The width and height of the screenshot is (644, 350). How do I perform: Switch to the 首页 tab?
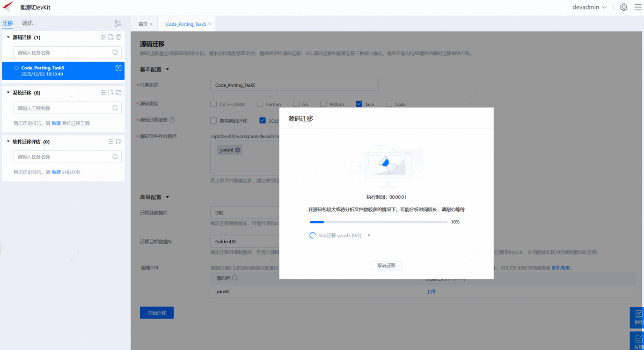pos(143,24)
